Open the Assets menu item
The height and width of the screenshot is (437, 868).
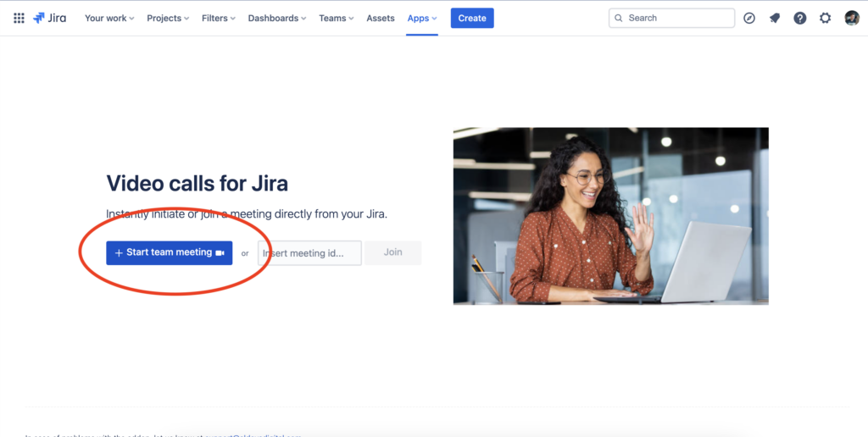click(381, 19)
